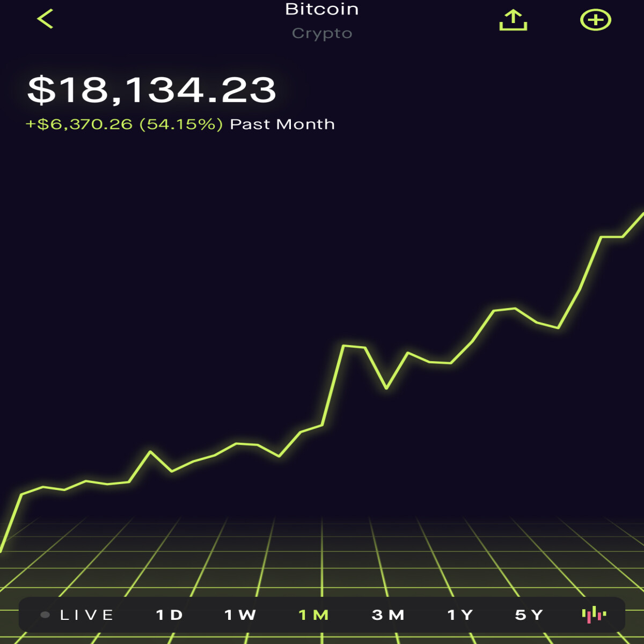Select the 1D time range
The height and width of the screenshot is (644, 644).
169,615
